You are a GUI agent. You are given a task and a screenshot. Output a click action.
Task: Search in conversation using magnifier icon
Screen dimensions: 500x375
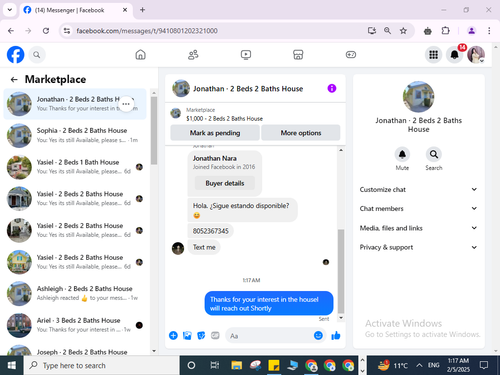[434, 154]
